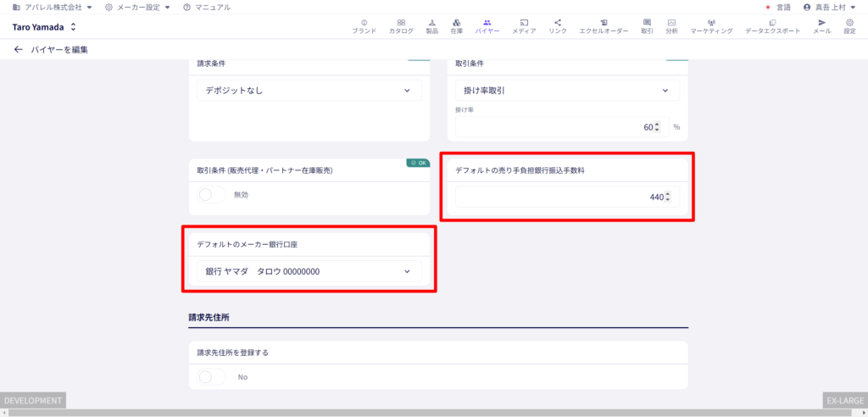
Task: Open the メール send icon
Action: tap(821, 26)
